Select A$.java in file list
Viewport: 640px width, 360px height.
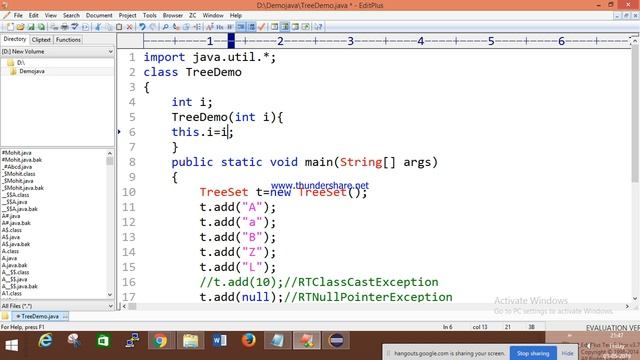[11, 237]
